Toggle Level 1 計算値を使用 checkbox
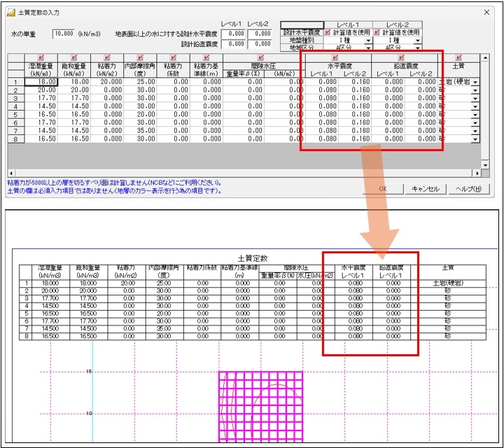The width and height of the screenshot is (504, 448). [x=328, y=32]
